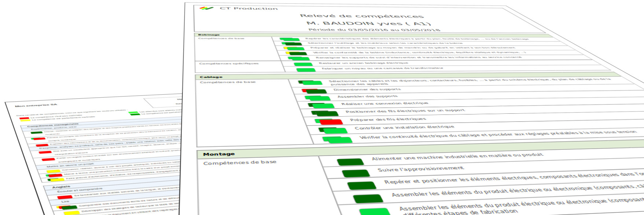The height and width of the screenshot is (215, 644).
Task: Click dark green bar beside "Alimenter une machine industrielle"
Action: (350, 162)
